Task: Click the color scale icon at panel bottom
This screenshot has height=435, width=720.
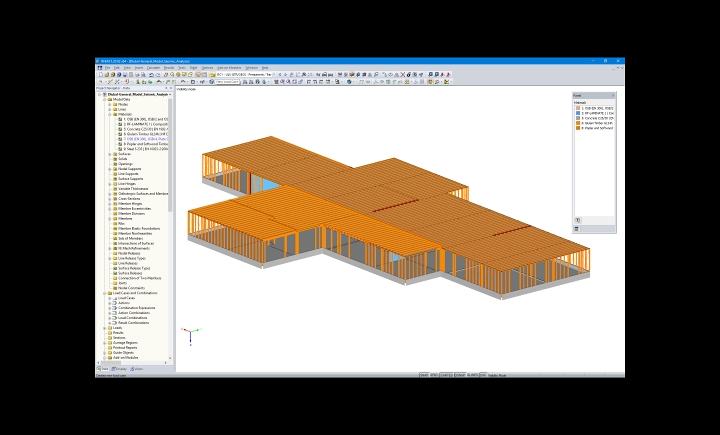Action: (x=577, y=229)
